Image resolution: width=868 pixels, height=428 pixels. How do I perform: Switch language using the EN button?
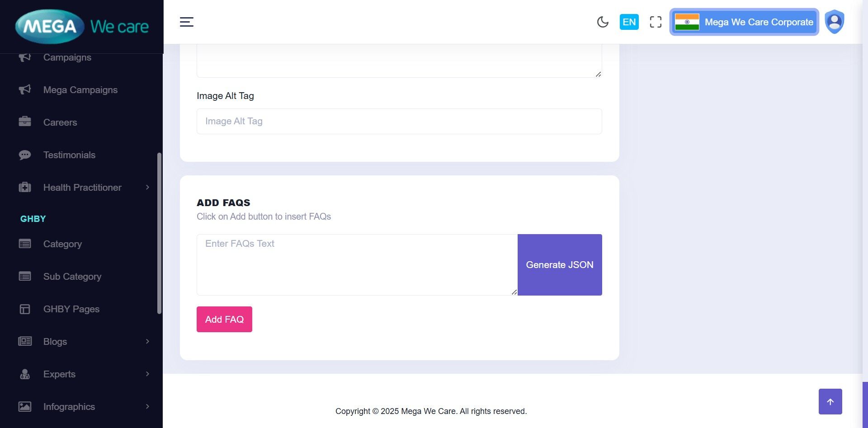tap(629, 22)
